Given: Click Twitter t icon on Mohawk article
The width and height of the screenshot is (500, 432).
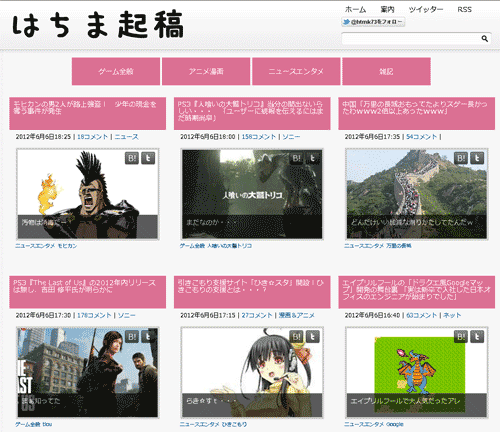Looking at the screenshot, I should [x=148, y=158].
